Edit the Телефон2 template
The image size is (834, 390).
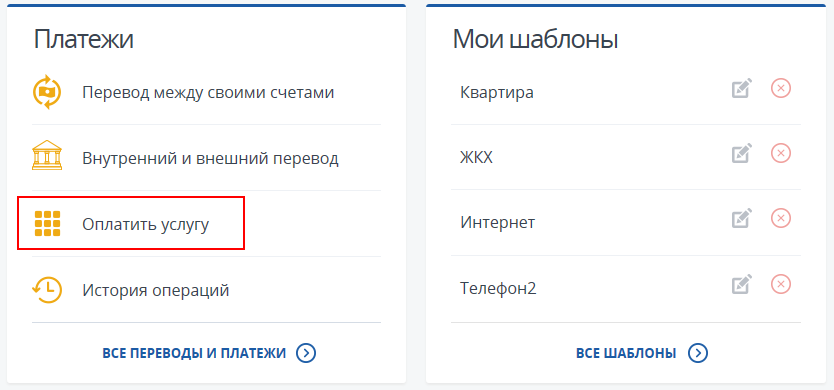point(742,284)
